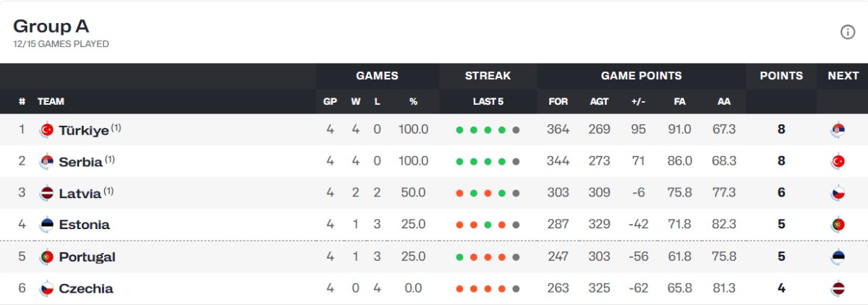Sort table by POINTS column header
Viewport: 868px width, 305px height.
pyautogui.click(x=781, y=76)
